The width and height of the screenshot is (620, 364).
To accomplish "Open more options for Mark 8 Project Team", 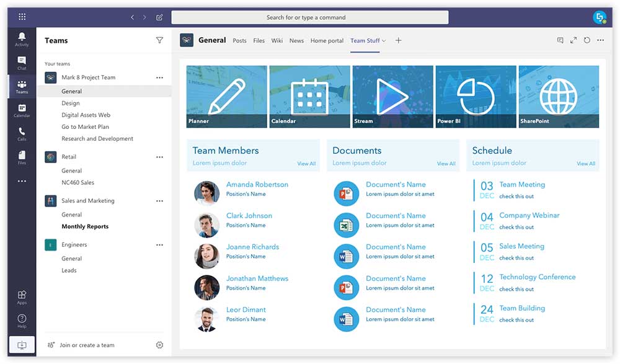I will tap(159, 77).
